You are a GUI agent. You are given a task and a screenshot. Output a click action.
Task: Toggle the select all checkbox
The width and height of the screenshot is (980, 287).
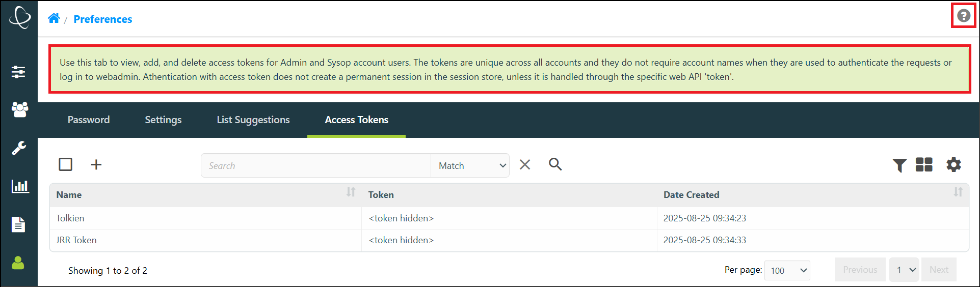pos(65,164)
